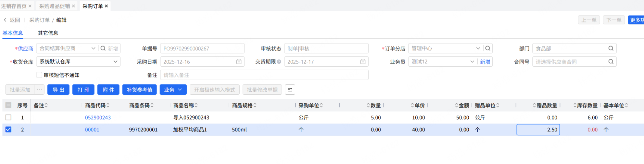Click the supplier search magnifier icon
The image size is (644, 164).
click(x=103, y=48)
